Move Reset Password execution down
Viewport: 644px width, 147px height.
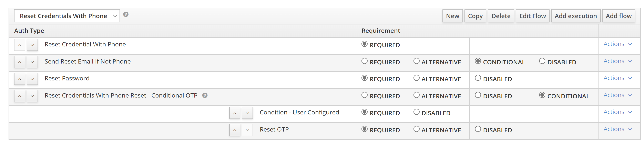click(32, 79)
